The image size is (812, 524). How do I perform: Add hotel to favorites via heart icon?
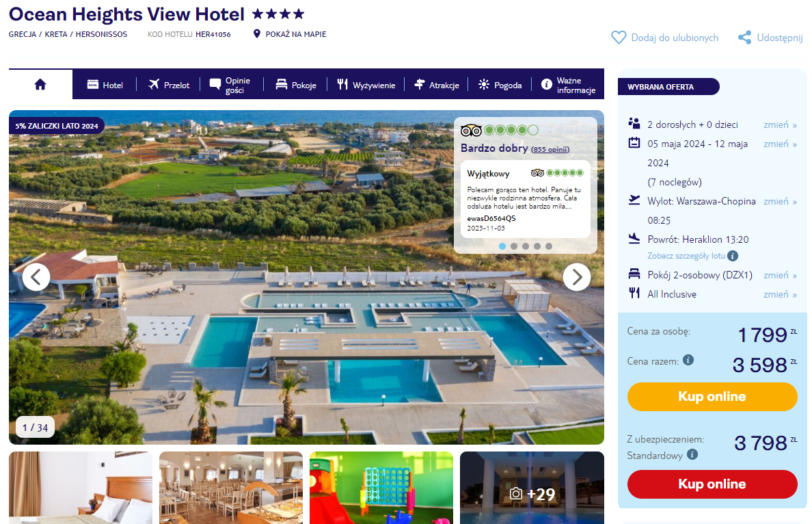(x=619, y=38)
